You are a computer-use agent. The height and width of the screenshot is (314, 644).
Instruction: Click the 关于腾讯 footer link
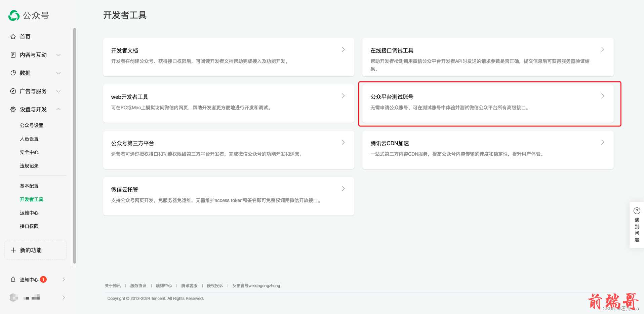point(113,286)
